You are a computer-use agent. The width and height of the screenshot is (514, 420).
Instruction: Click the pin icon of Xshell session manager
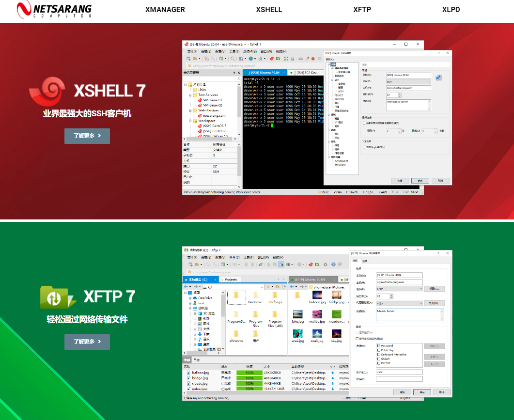[x=234, y=73]
